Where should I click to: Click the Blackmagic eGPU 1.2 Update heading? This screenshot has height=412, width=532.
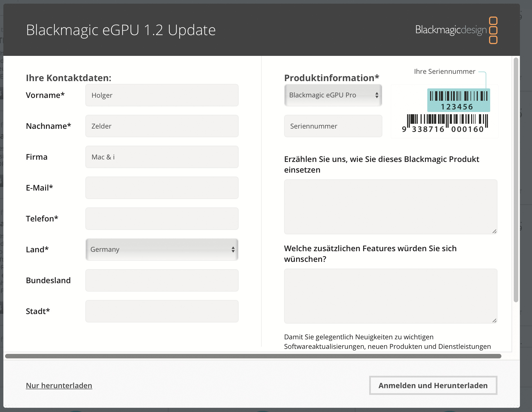pos(121,30)
